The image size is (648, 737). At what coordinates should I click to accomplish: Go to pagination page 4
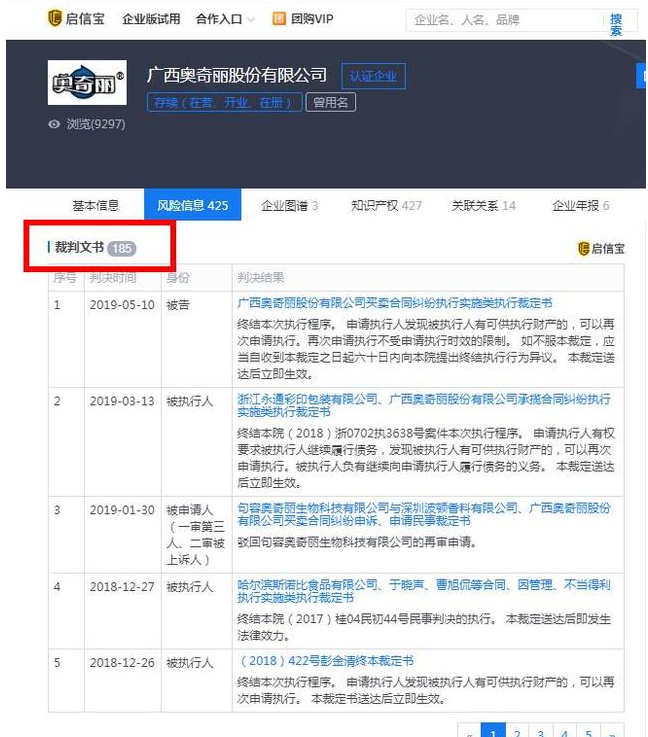point(565,731)
